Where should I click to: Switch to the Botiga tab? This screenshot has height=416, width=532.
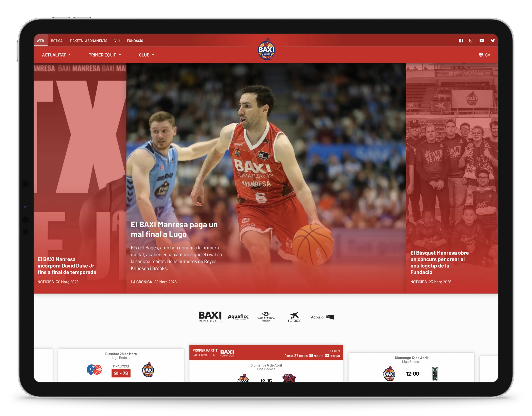click(57, 41)
